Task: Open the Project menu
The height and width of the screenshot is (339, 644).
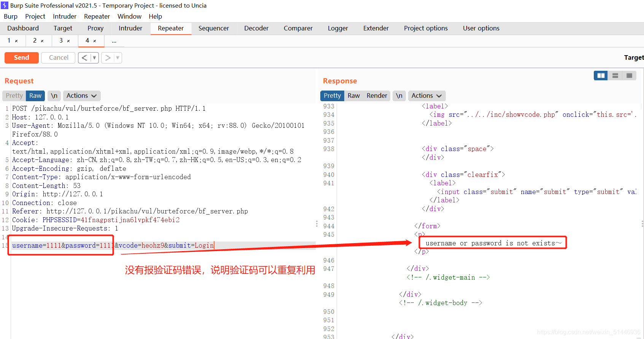Action: [35, 16]
